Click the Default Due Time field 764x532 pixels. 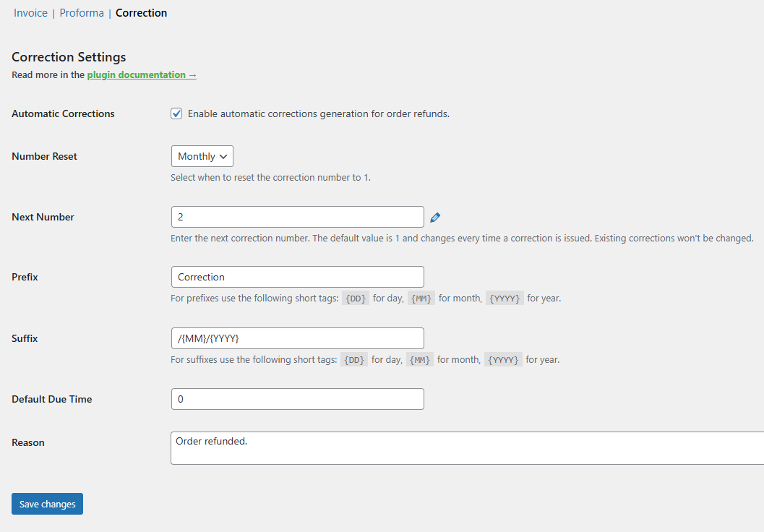point(297,398)
